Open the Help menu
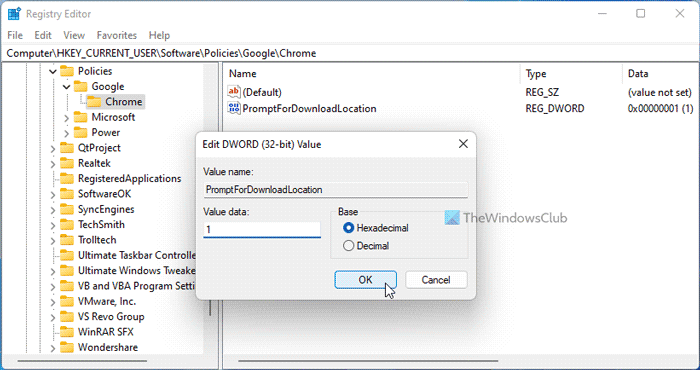 pyautogui.click(x=159, y=35)
